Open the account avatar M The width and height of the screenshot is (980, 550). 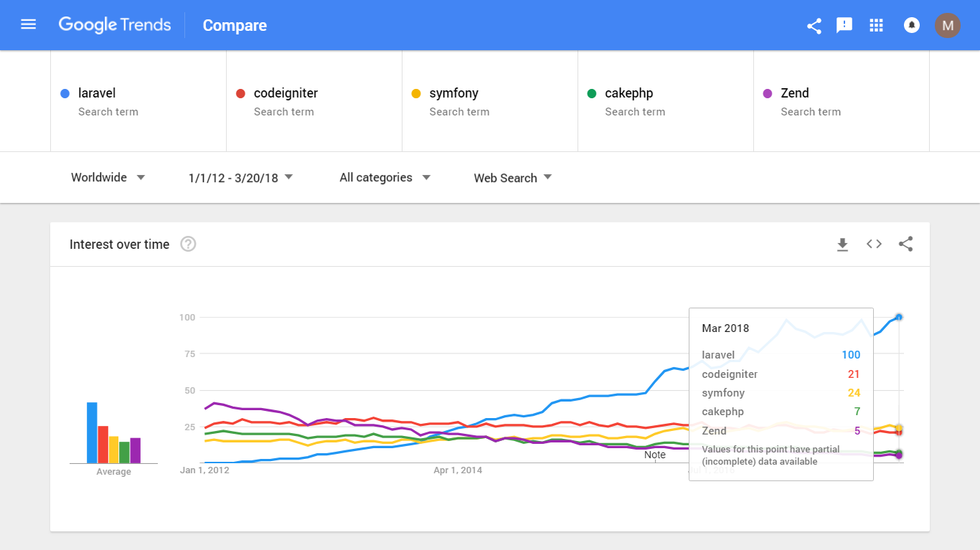coord(947,26)
